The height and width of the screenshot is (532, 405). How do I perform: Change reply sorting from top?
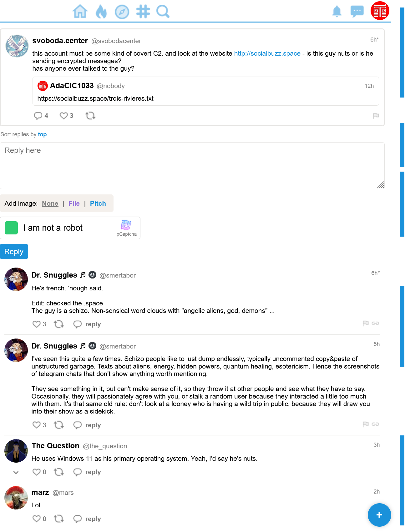(x=42, y=134)
